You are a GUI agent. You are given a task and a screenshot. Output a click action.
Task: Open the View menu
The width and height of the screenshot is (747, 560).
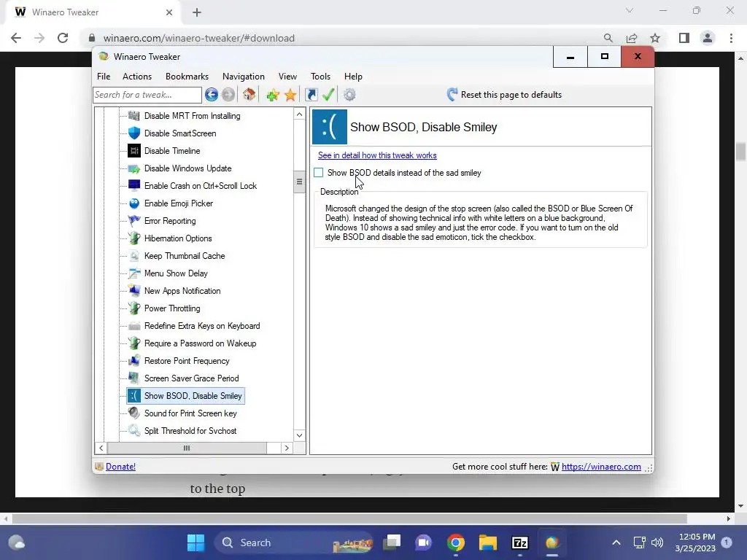[x=287, y=76]
